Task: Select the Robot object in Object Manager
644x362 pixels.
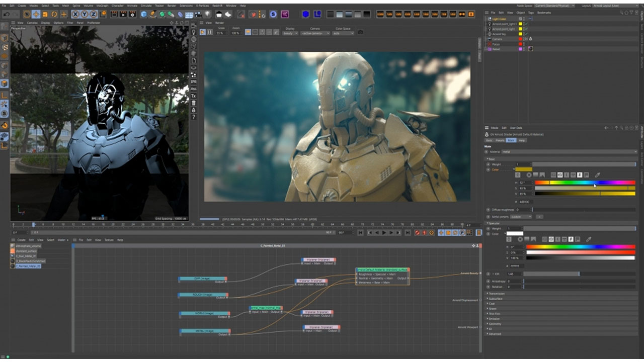Action: [496, 49]
